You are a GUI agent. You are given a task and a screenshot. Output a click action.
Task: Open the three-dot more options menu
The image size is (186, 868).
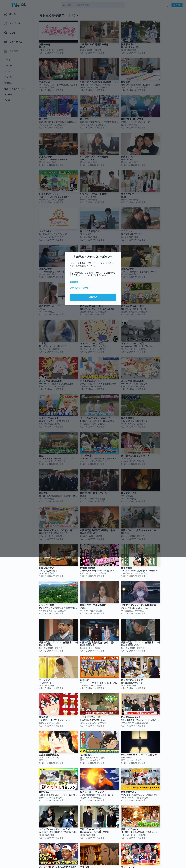167,5
